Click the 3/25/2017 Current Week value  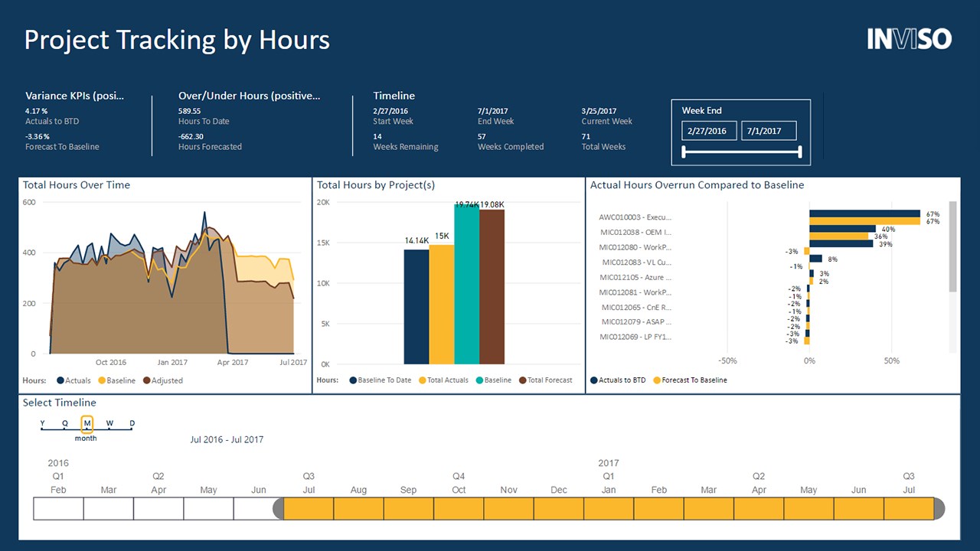tap(599, 111)
